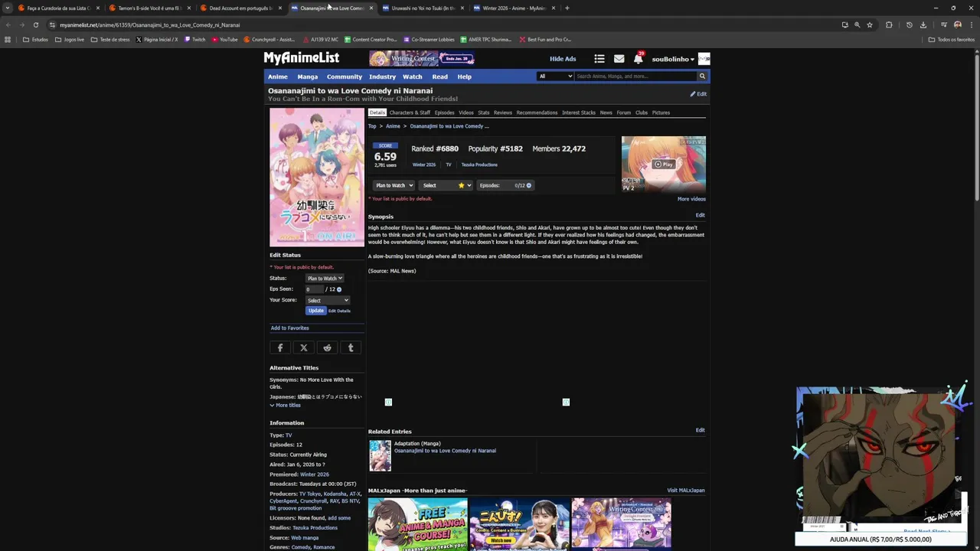Click the plus icon next to Eps Seen
The height and width of the screenshot is (551, 980).
pos(339,289)
